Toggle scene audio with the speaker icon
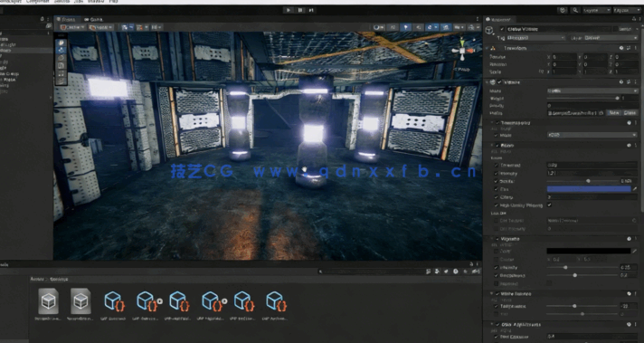644x343 pixels. [x=419, y=27]
